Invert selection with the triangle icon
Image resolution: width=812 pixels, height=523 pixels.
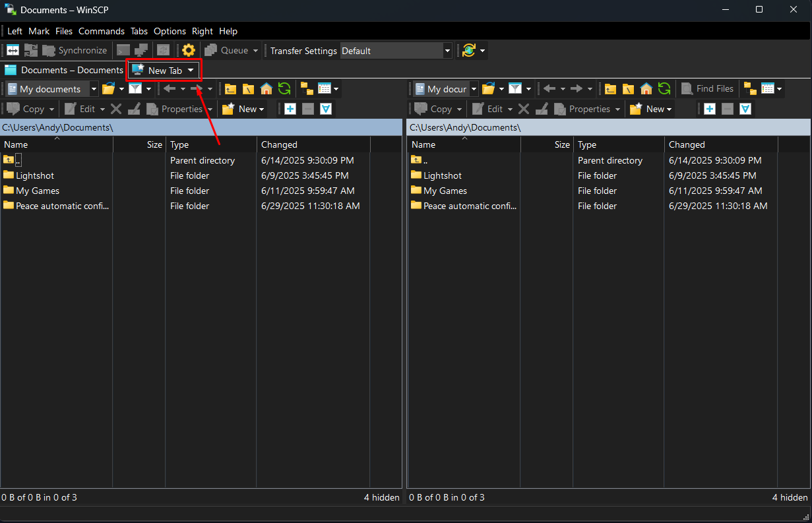coord(326,109)
